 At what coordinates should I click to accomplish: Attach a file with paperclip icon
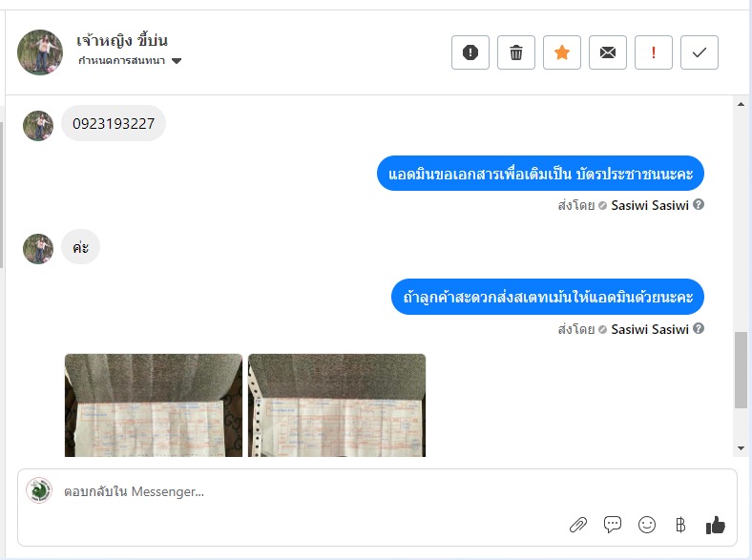(x=578, y=525)
